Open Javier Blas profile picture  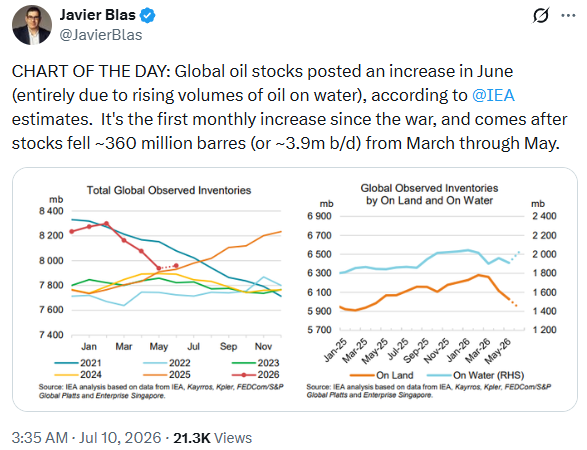coord(32,25)
